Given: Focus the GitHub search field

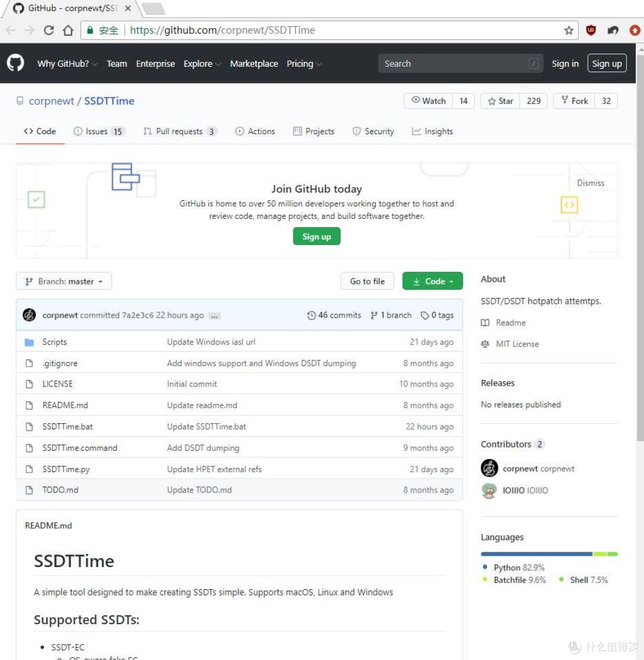Looking at the screenshot, I should (x=460, y=64).
